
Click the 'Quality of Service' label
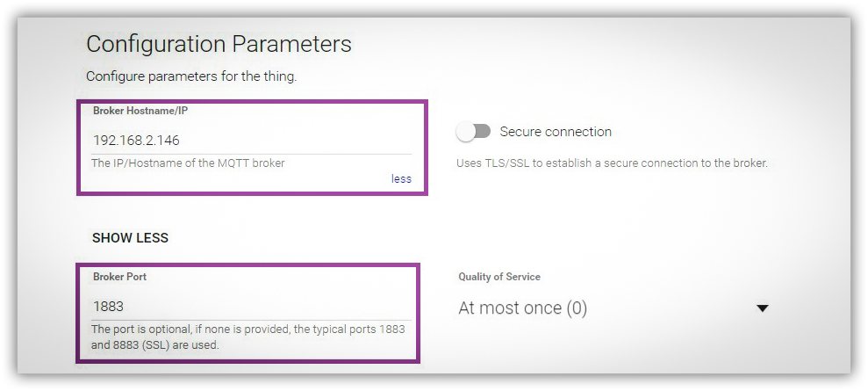tap(499, 277)
